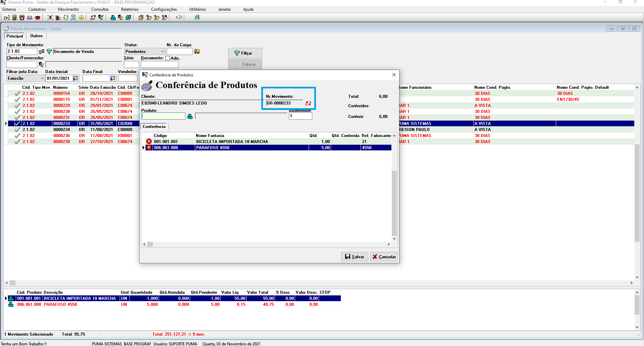Viewport: 644px width, 346px height.
Task: Switch to the Outros tab
Action: pyautogui.click(x=36, y=36)
